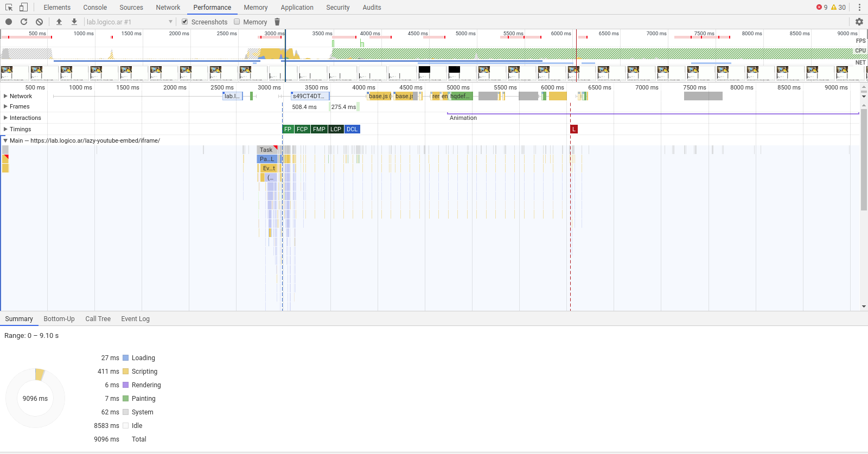Toggle the Memory checkbox

(237, 22)
